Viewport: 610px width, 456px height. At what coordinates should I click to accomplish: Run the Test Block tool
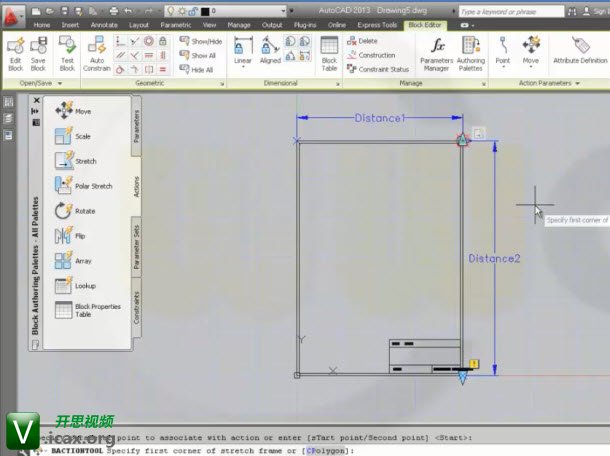[67, 54]
